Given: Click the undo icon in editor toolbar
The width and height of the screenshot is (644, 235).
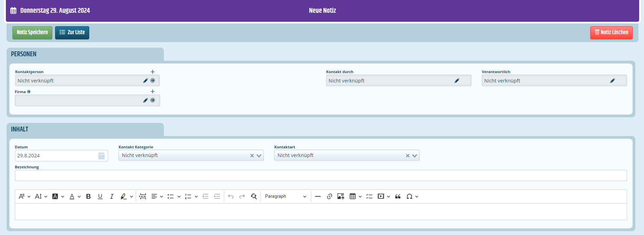Looking at the screenshot, I should pos(231,196).
